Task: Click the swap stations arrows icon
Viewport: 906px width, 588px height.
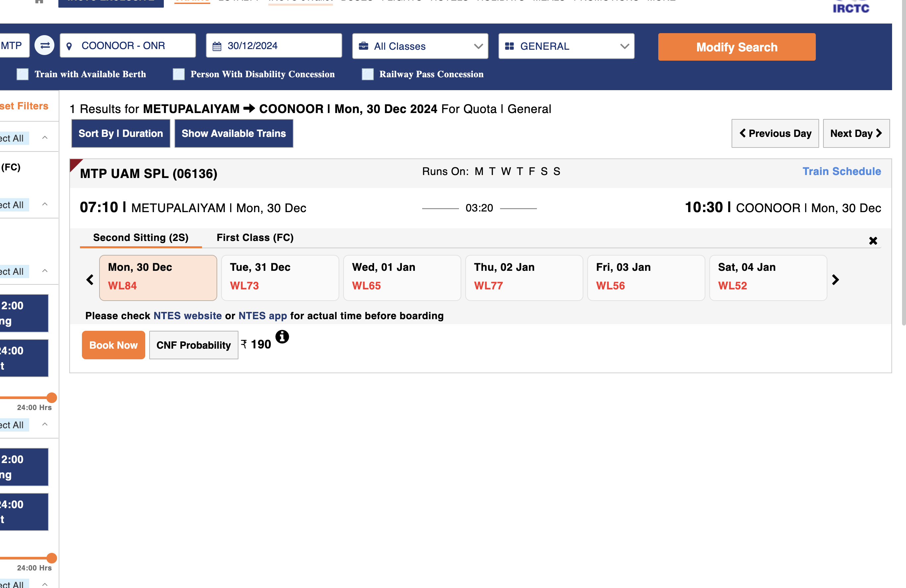Action: [44, 46]
